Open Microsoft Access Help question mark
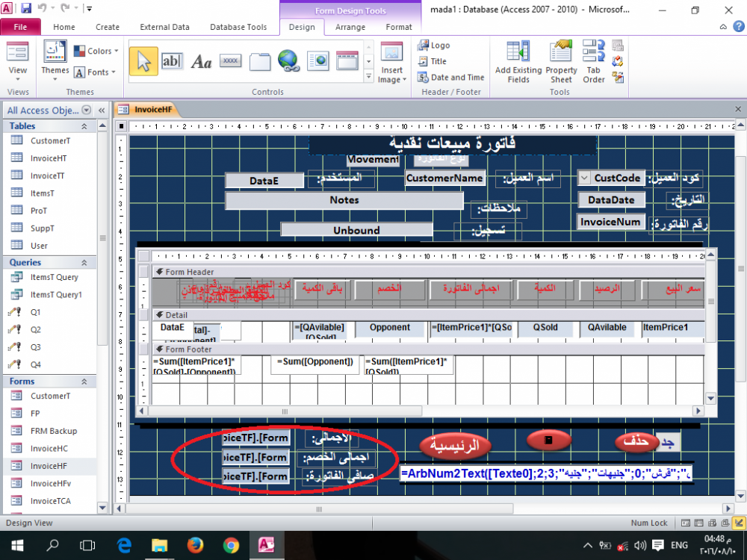The image size is (747, 560). [x=738, y=27]
